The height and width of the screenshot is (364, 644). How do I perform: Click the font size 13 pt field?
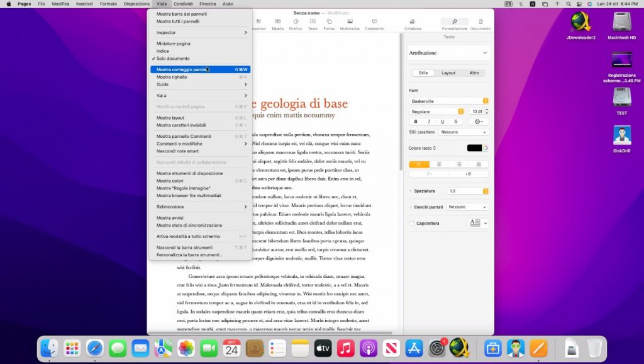pos(475,111)
